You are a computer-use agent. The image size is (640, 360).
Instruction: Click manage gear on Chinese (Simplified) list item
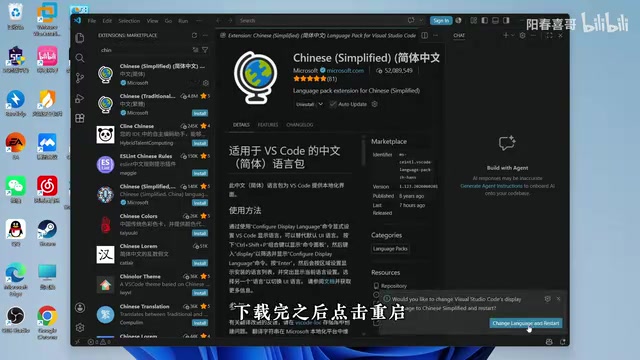pos(206,83)
